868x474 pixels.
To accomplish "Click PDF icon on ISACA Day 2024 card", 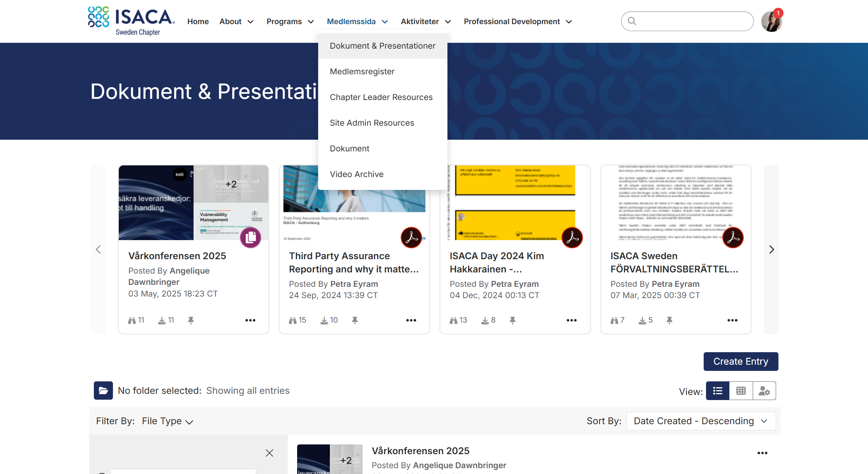I will (x=572, y=237).
